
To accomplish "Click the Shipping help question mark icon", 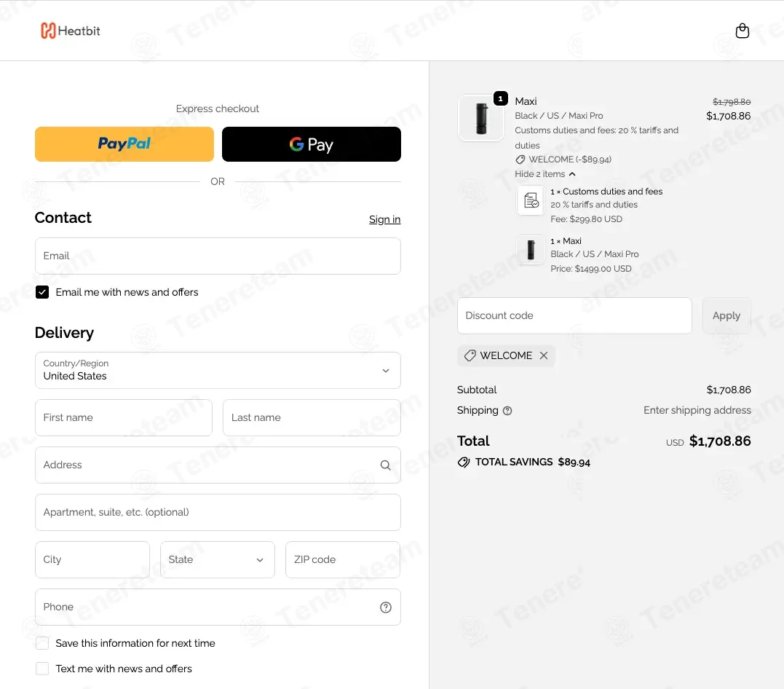I will (x=507, y=411).
